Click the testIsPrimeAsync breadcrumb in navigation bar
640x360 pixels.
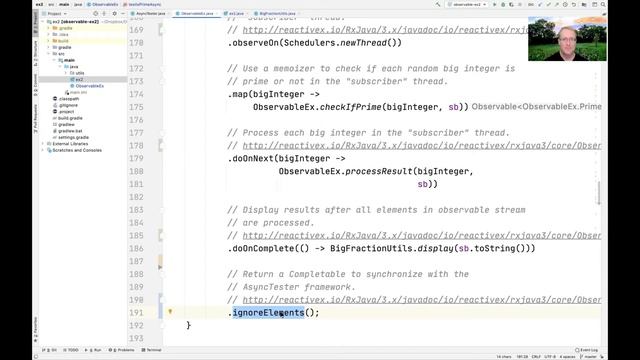point(142,4)
